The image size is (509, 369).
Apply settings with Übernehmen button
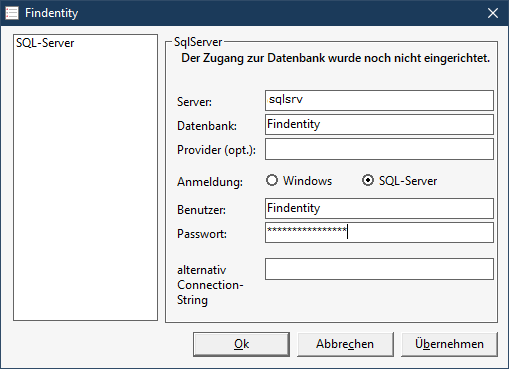click(x=449, y=344)
